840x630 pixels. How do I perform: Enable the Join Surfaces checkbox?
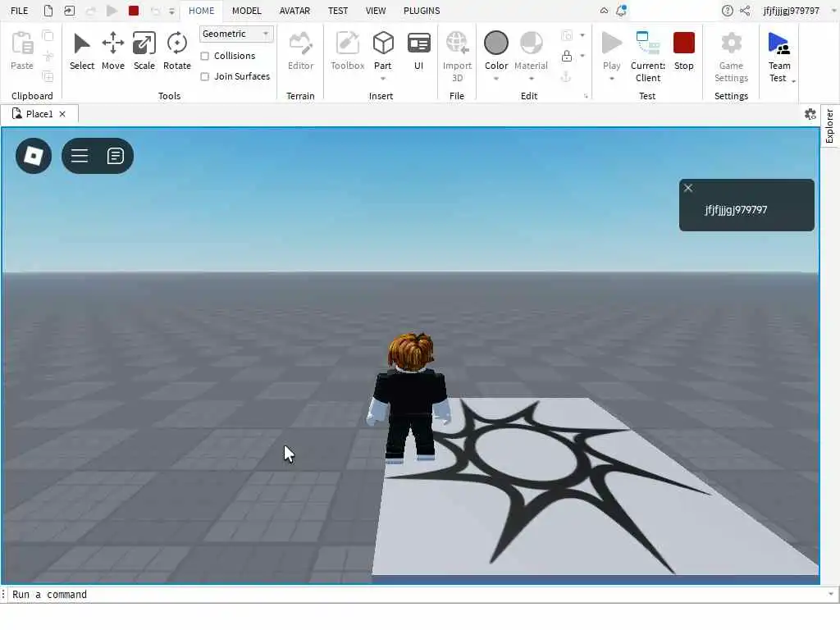click(x=204, y=76)
